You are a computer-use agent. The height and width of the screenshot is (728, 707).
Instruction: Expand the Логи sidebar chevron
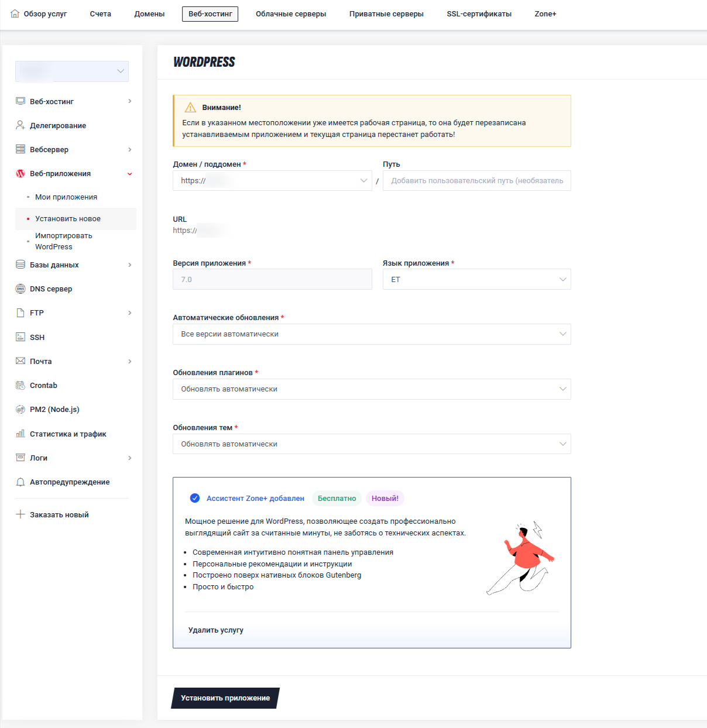(130, 458)
